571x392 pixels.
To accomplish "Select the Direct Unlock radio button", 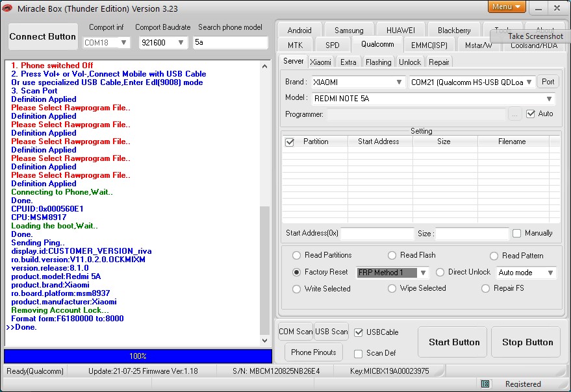I will tap(440, 272).
